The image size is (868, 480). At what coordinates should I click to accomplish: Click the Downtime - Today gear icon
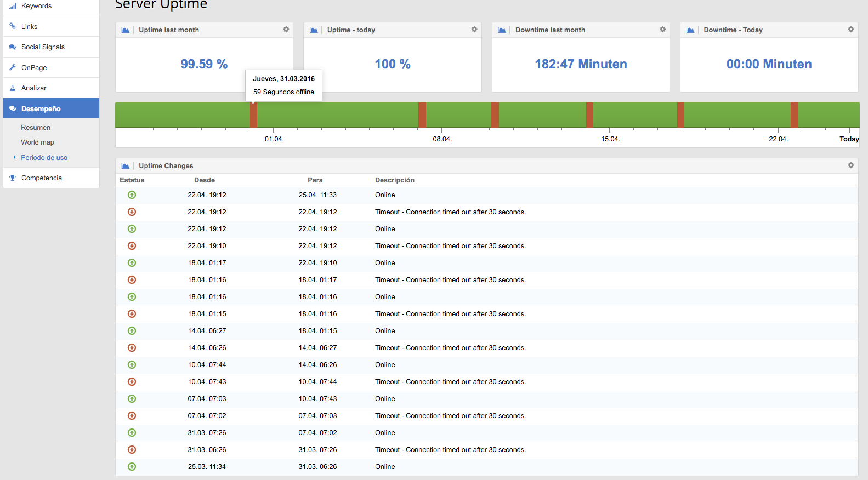coord(850,30)
